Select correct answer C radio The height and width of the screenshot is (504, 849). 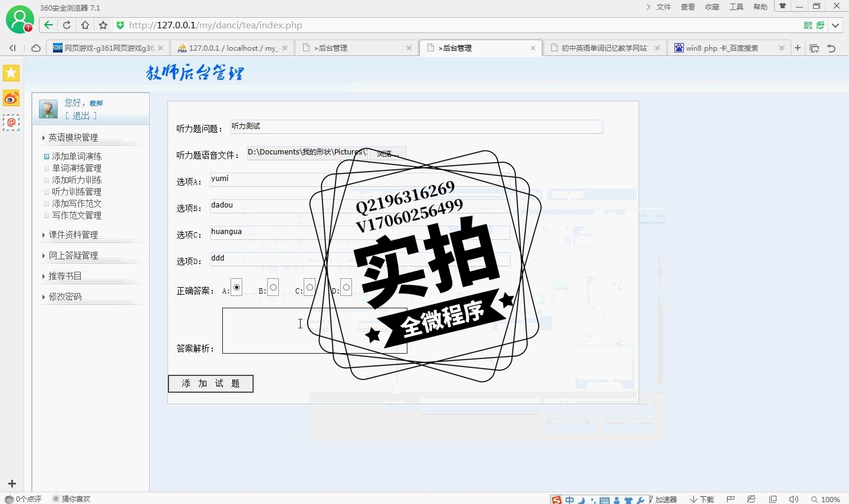pyautogui.click(x=310, y=288)
